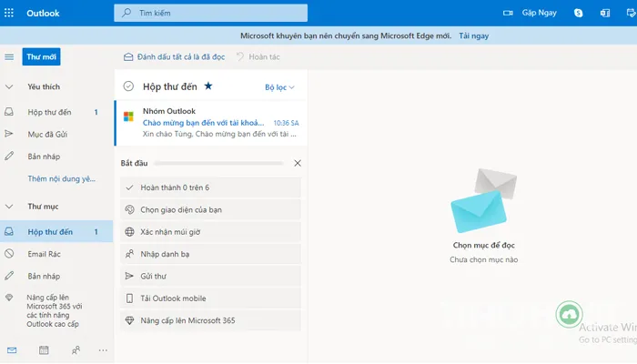Click the Hoàn tác button
The height and width of the screenshot is (364, 637).
(x=258, y=56)
